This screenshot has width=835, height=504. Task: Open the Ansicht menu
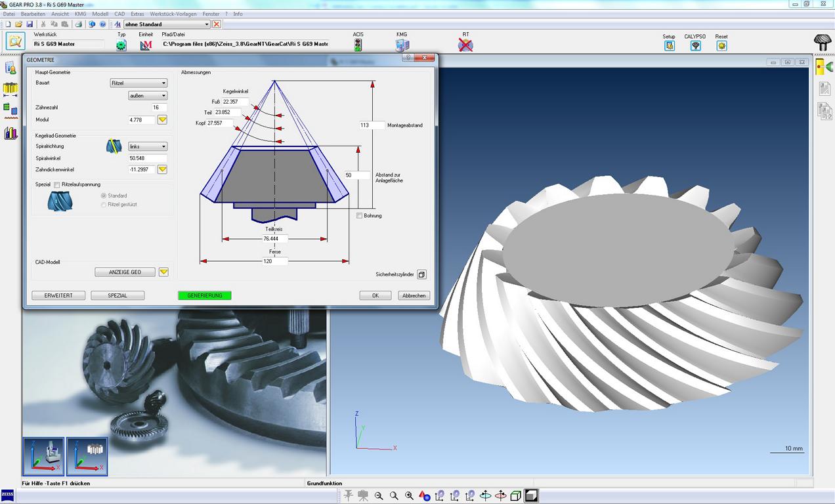pos(60,14)
